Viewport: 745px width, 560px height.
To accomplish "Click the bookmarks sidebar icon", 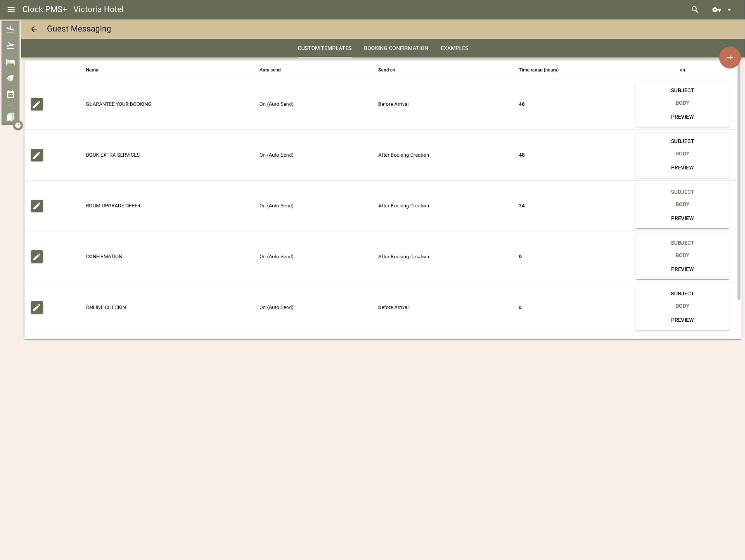I will [10, 117].
